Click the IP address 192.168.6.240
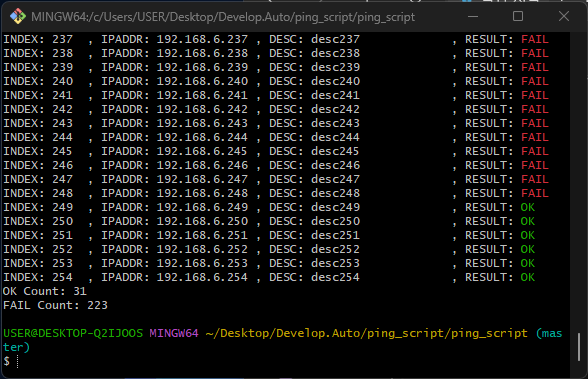The width and height of the screenshot is (588, 379). coord(202,81)
